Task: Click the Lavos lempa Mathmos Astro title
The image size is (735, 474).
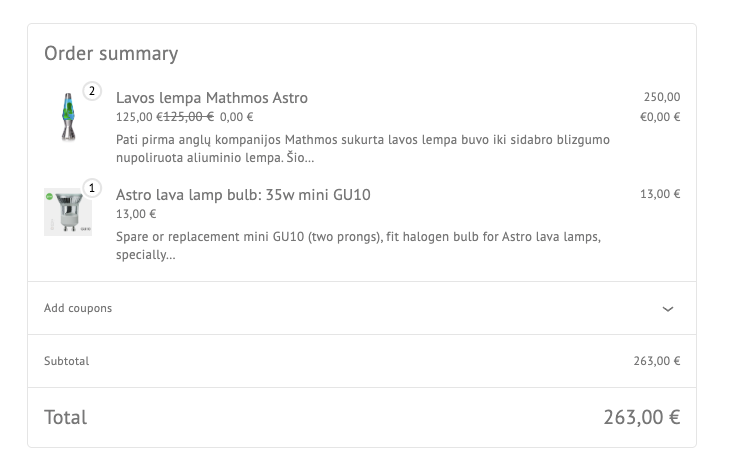Action: (x=212, y=98)
